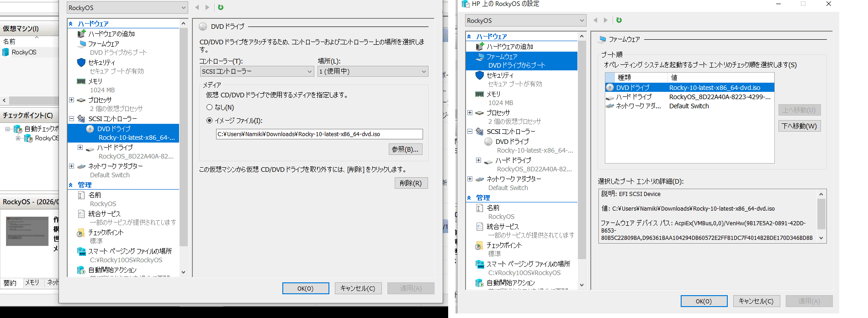Click RockyOS checkpoint screenshot thumbnail
868x318 pixels.
click(27, 231)
